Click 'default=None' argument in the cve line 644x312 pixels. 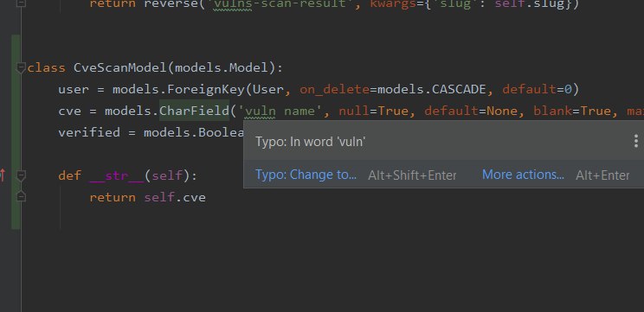[x=471, y=111]
